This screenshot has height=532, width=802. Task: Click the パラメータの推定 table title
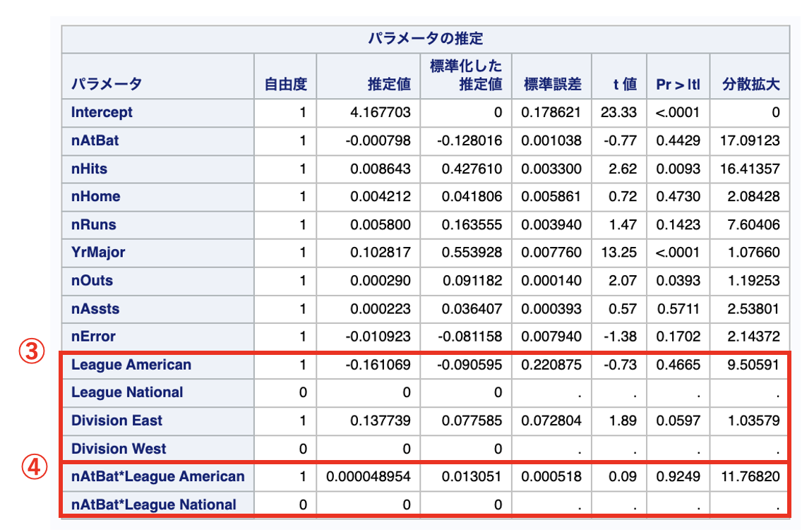(425, 38)
